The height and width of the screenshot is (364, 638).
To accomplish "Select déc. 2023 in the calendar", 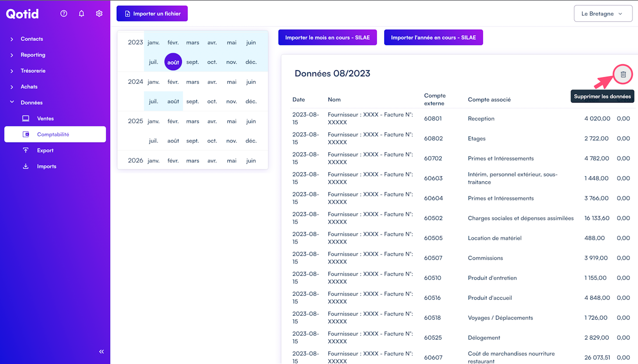I will coord(251,62).
